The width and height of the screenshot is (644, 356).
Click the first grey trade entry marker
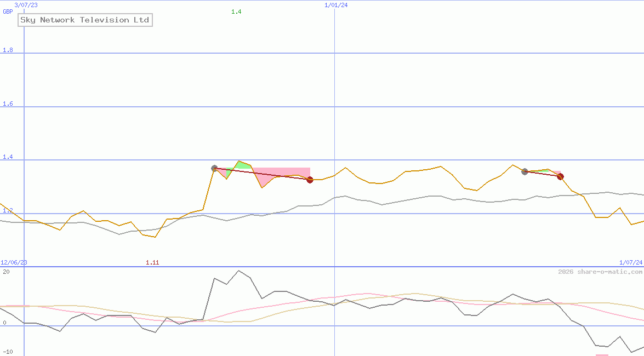(x=214, y=168)
